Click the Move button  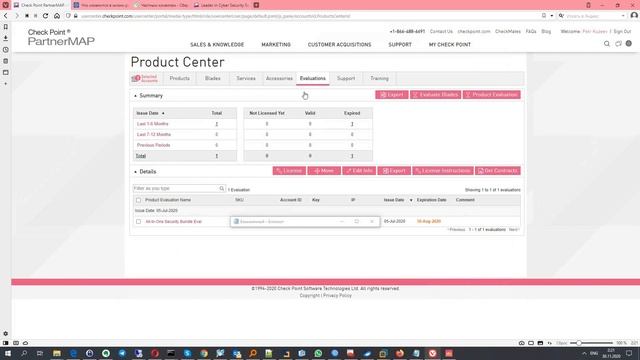[x=324, y=171]
